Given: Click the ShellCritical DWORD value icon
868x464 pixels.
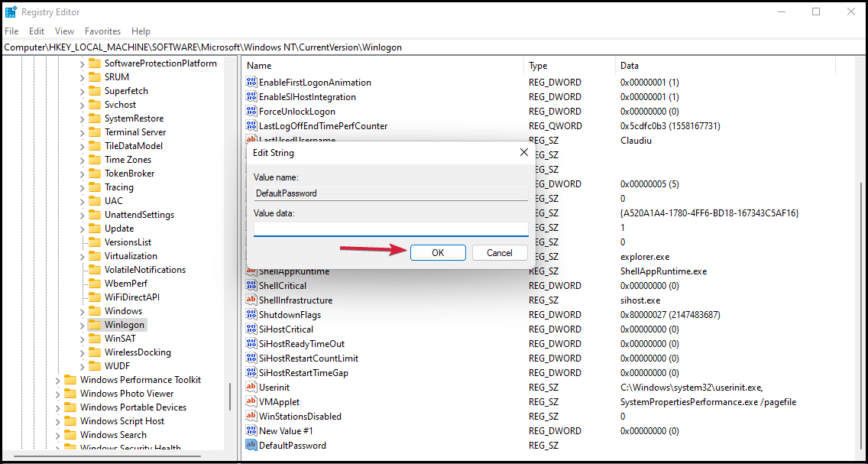Looking at the screenshot, I should tap(252, 286).
